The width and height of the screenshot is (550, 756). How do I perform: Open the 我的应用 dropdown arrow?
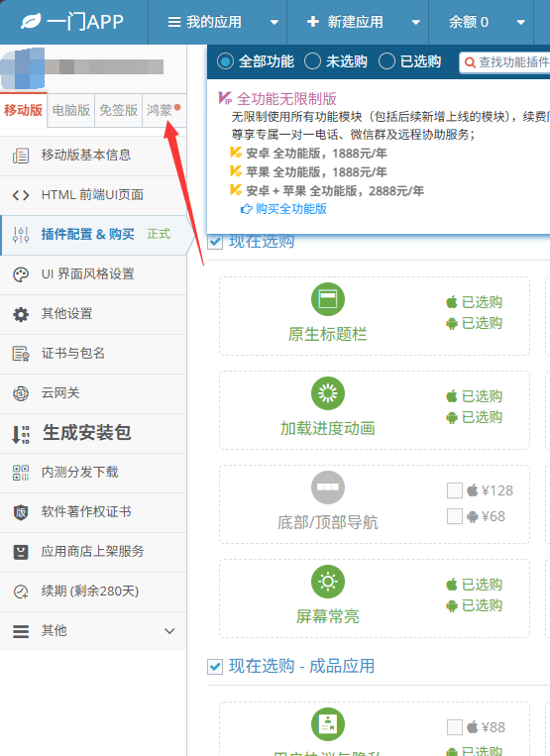[275, 22]
